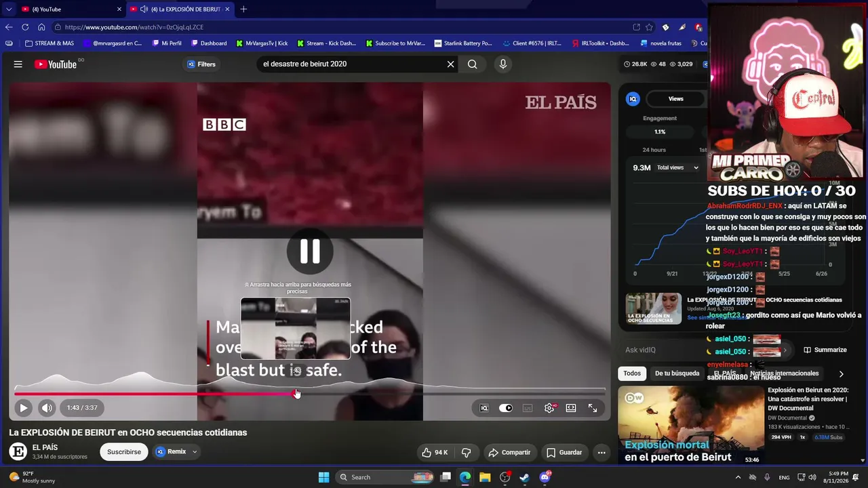Open the 'Total views' dropdown
Image resolution: width=868 pixels, height=488 pixels.
[677, 167]
